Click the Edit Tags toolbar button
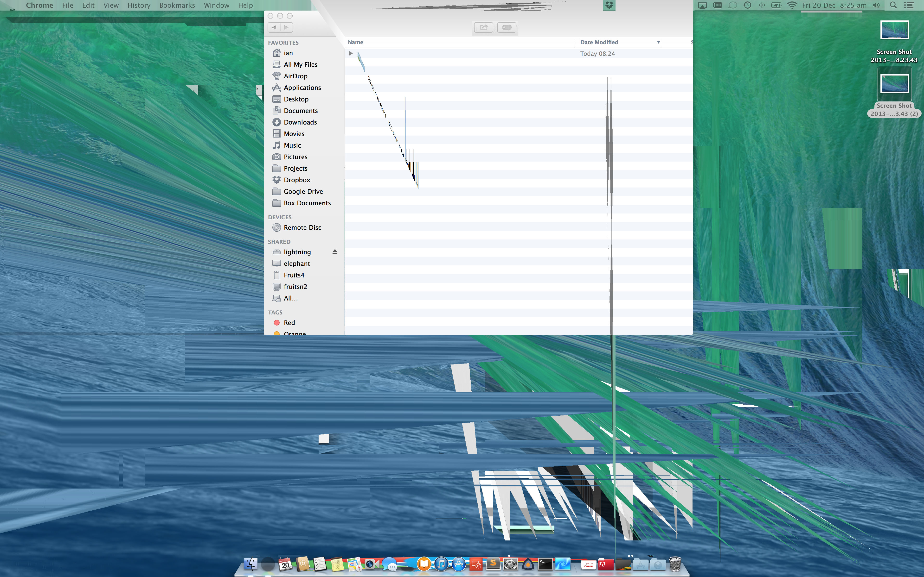Image resolution: width=924 pixels, height=577 pixels. click(x=507, y=27)
